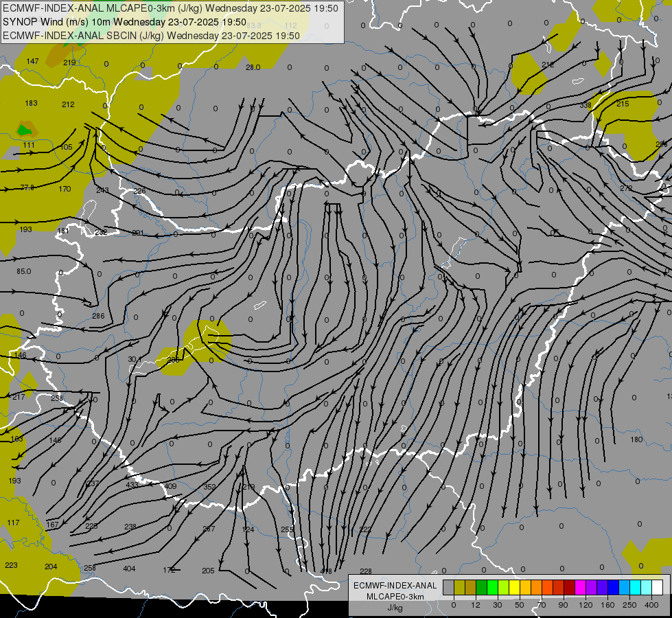The width and height of the screenshot is (672, 618).
Task: Click the map value 243
Action: click(102, 190)
